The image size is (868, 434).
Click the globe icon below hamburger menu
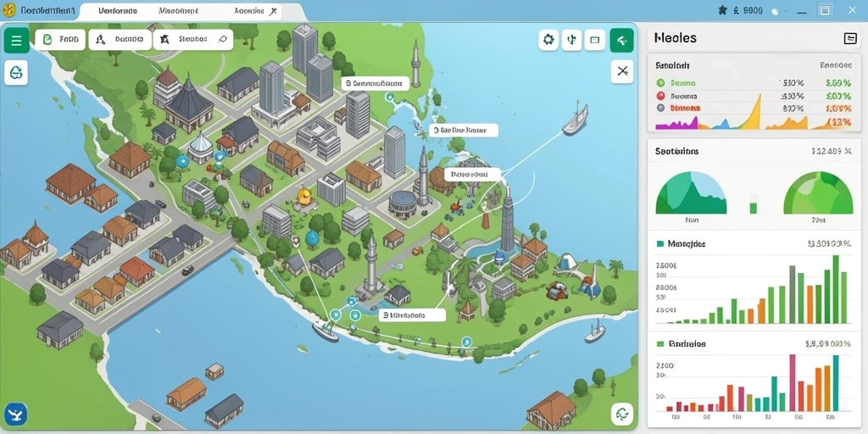coord(16,73)
